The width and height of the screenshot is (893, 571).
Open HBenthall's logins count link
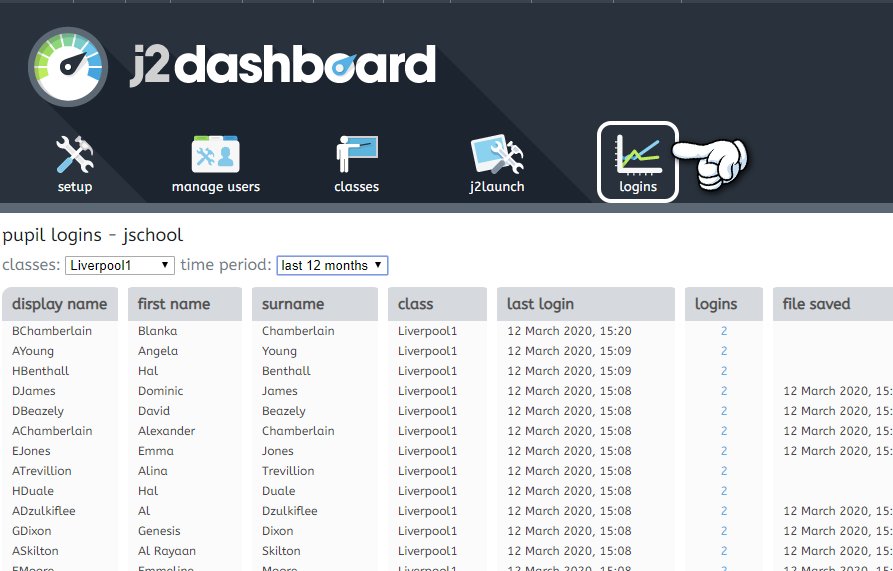(724, 371)
